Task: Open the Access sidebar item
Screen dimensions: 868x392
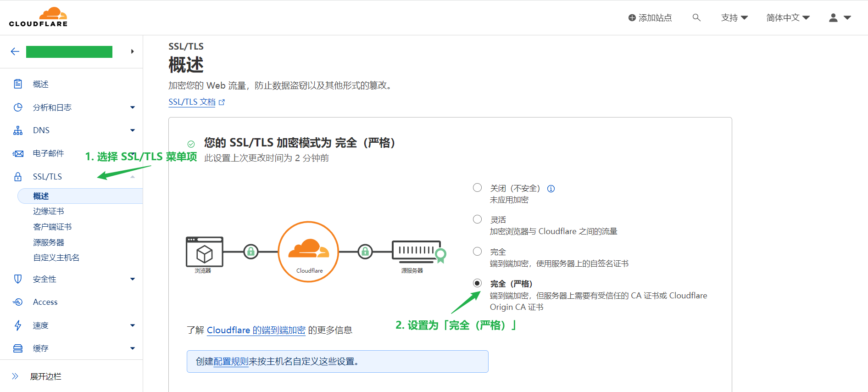Action: 45,302
